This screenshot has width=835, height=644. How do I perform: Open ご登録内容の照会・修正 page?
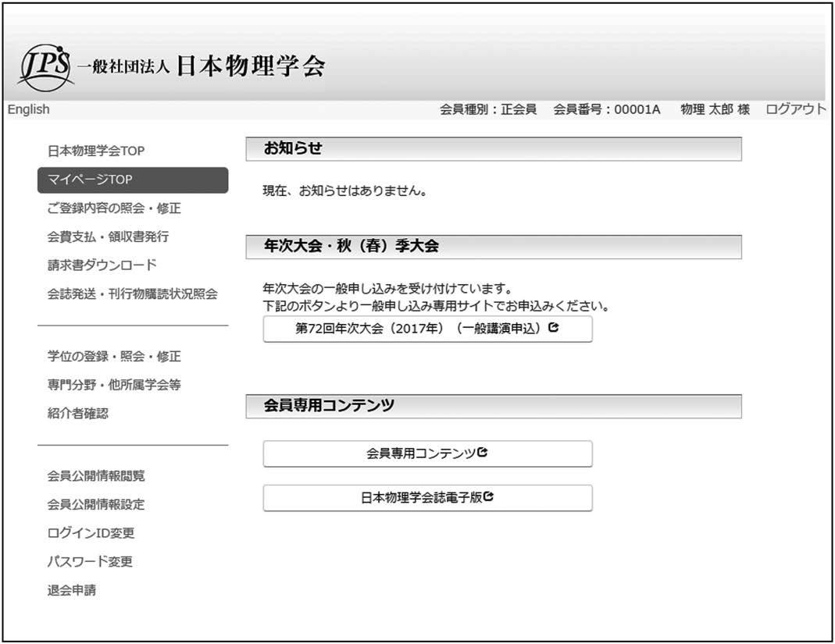(114, 208)
